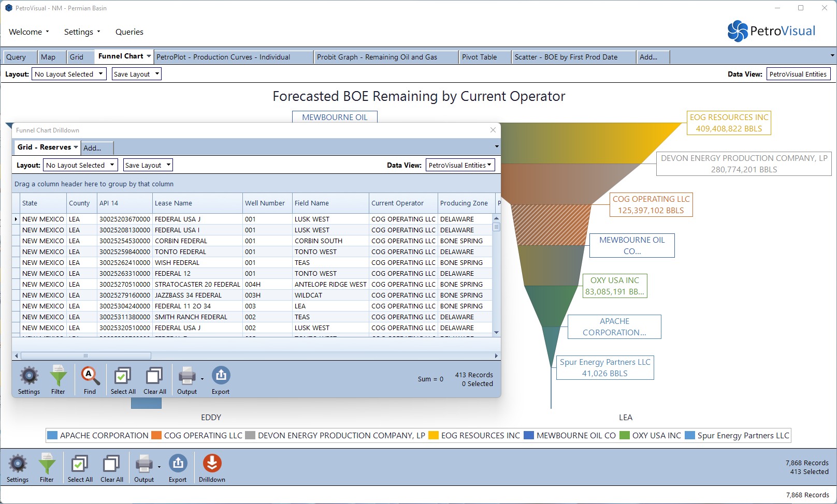Open Settings gear in main bottom toolbar
The width and height of the screenshot is (837, 504).
point(18,464)
